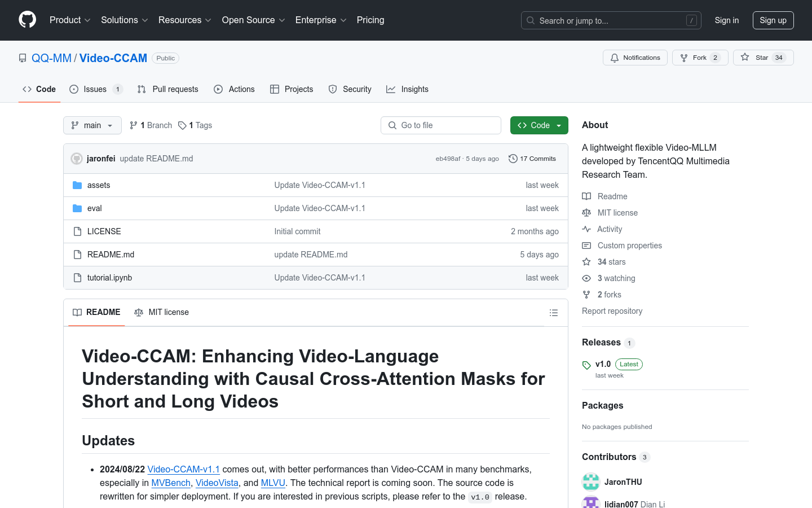Open commit eb498af
Viewport: 812px width, 508px height.
[x=448, y=159]
